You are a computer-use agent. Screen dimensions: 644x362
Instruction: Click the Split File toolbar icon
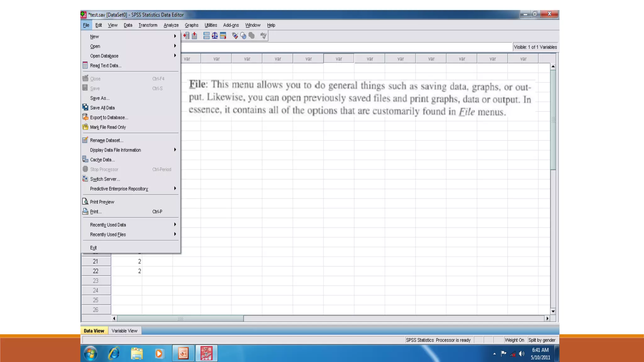[x=206, y=36]
